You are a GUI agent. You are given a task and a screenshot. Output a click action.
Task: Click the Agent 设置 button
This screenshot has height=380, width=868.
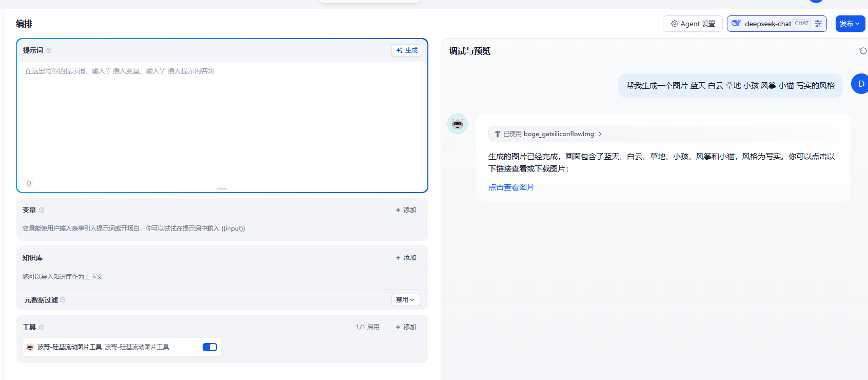(x=693, y=24)
